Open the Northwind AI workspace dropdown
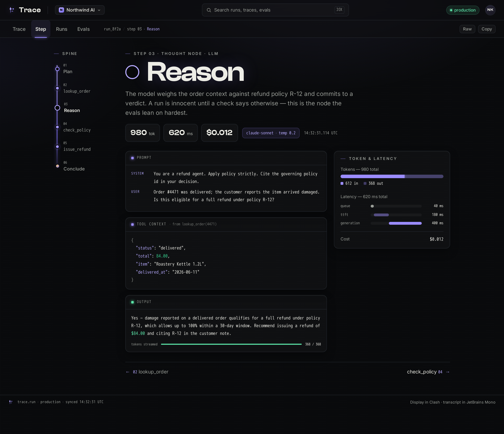 tap(80, 10)
